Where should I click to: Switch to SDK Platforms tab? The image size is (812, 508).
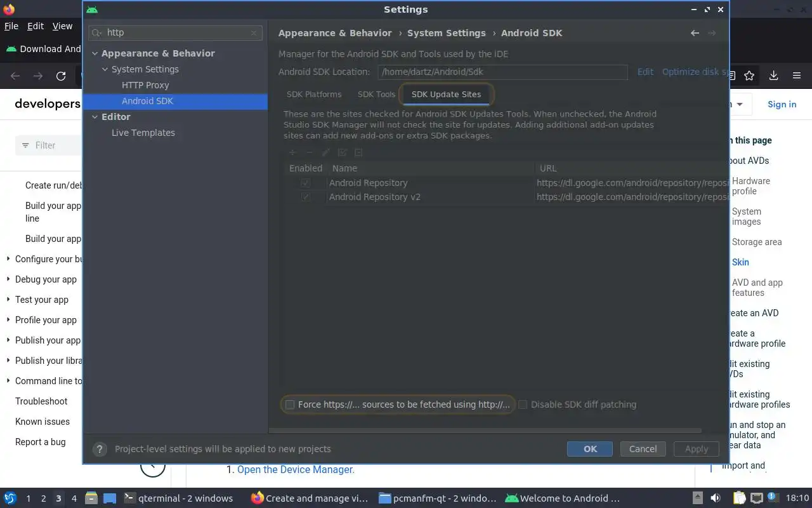click(x=314, y=94)
